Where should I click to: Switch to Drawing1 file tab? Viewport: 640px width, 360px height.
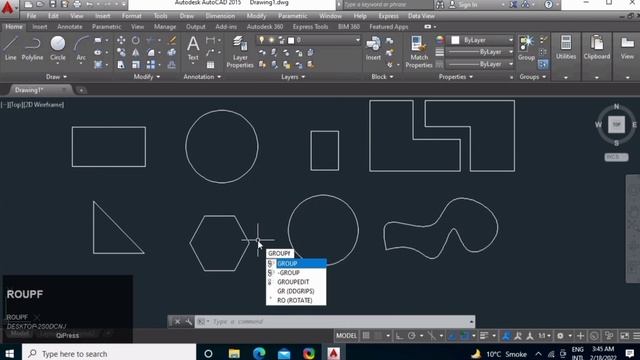(29, 90)
